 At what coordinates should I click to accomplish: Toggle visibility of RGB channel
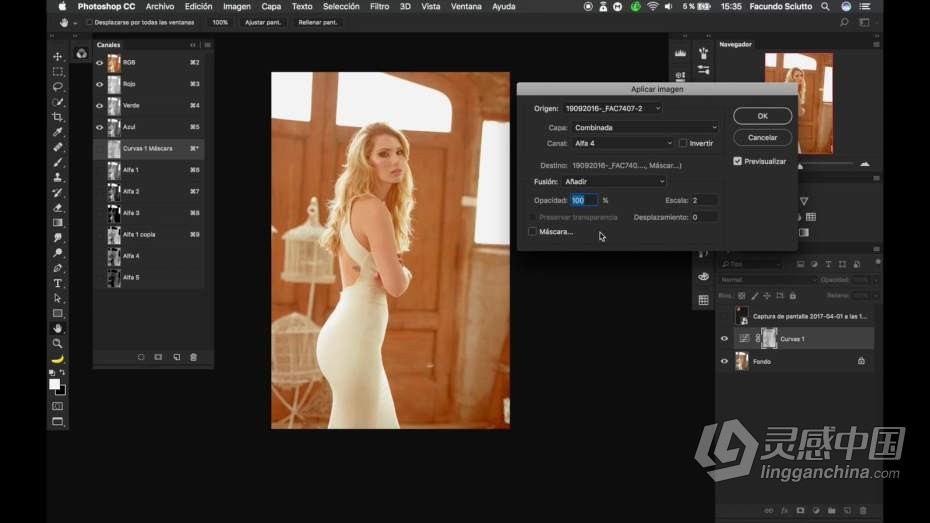click(100, 62)
